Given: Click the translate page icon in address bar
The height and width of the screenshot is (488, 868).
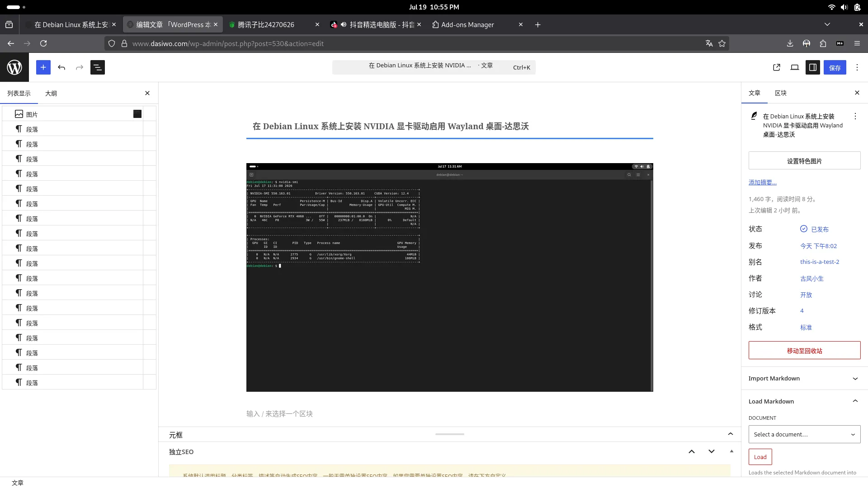Looking at the screenshot, I should [x=709, y=43].
